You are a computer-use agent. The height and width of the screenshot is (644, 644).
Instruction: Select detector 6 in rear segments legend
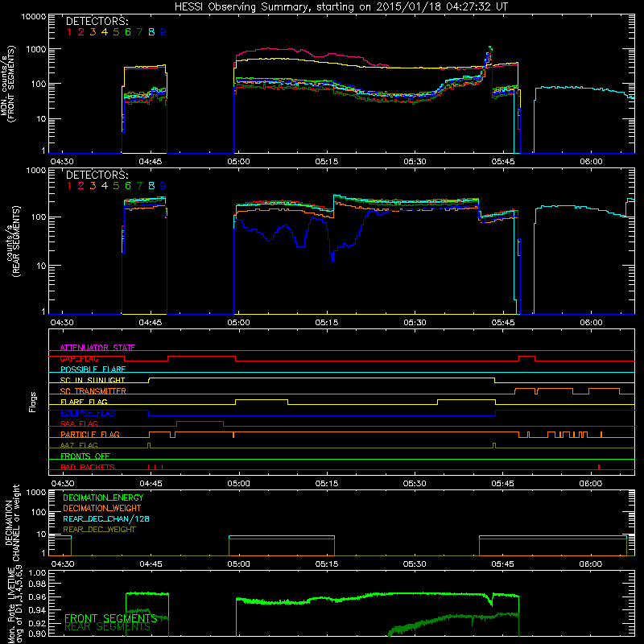coord(128,186)
